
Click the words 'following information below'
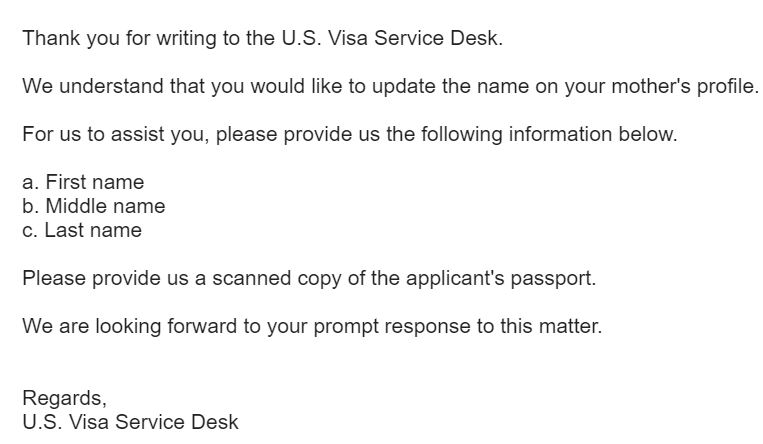549,135
